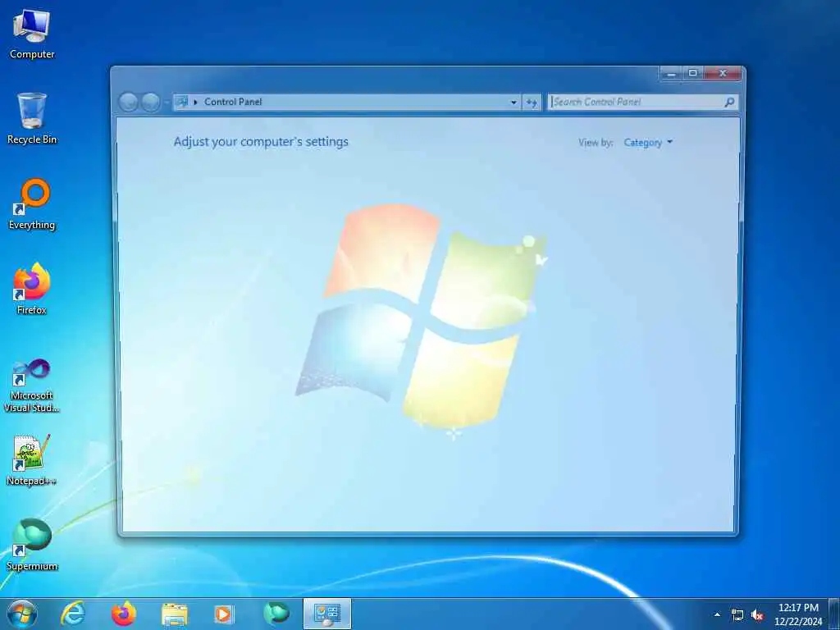Viewport: 840px width, 630px height.
Task: Launch Firefox from the taskbar
Action: coord(124,614)
